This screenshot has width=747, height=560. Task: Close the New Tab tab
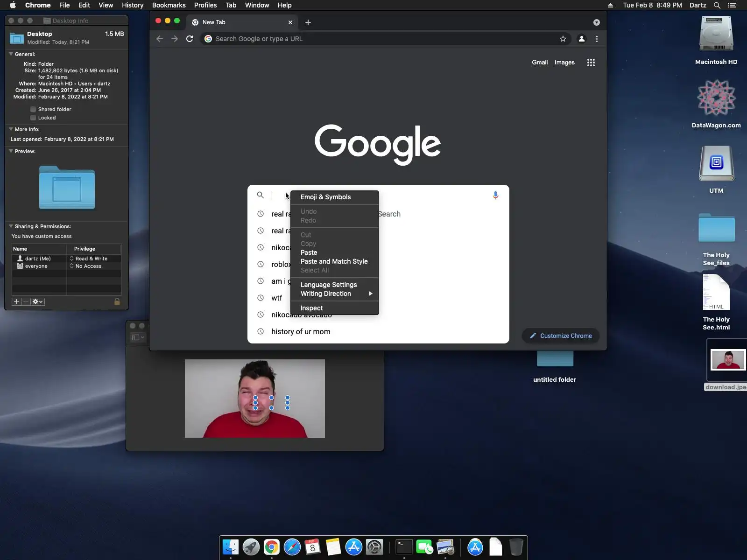tap(290, 22)
